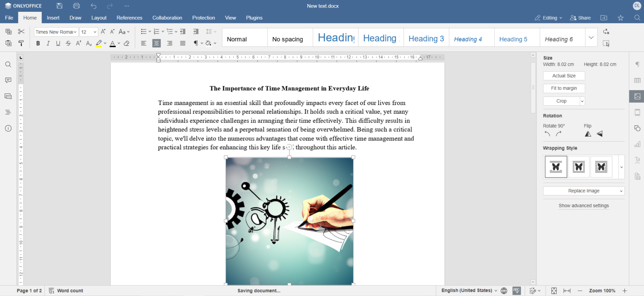Expand the Replace Image dropdown
Image resolution: width=644 pixels, height=296 pixels.
tap(621, 191)
